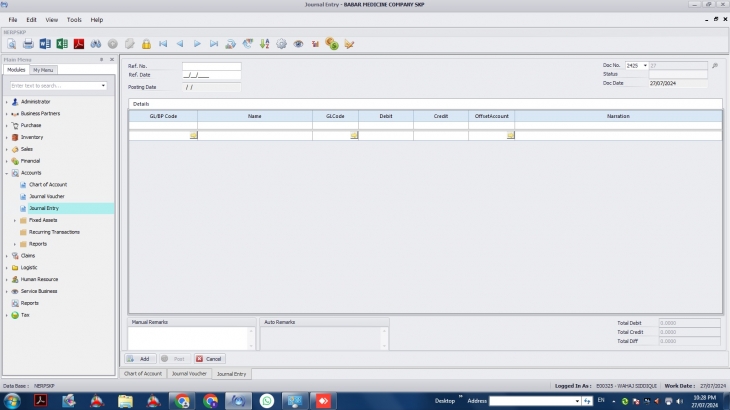Open the folder File Explorer taskbar icon
The image size is (730, 410).
coord(125,401)
